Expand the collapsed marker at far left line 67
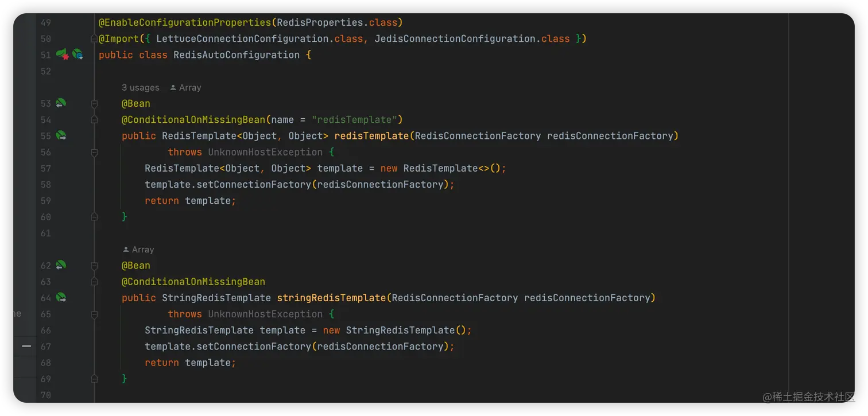 pos(26,346)
